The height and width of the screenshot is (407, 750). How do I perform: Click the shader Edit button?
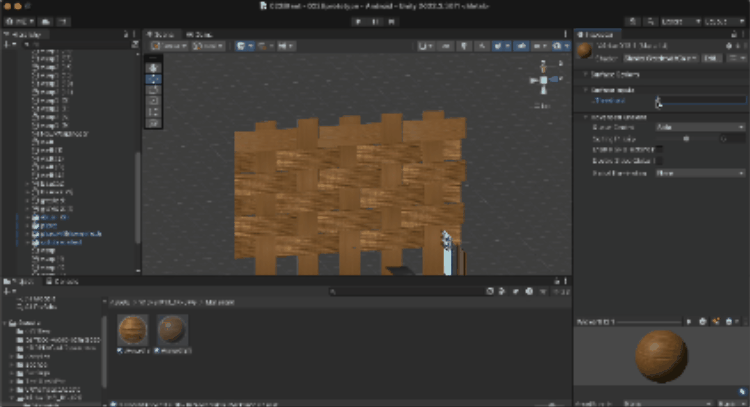point(712,58)
